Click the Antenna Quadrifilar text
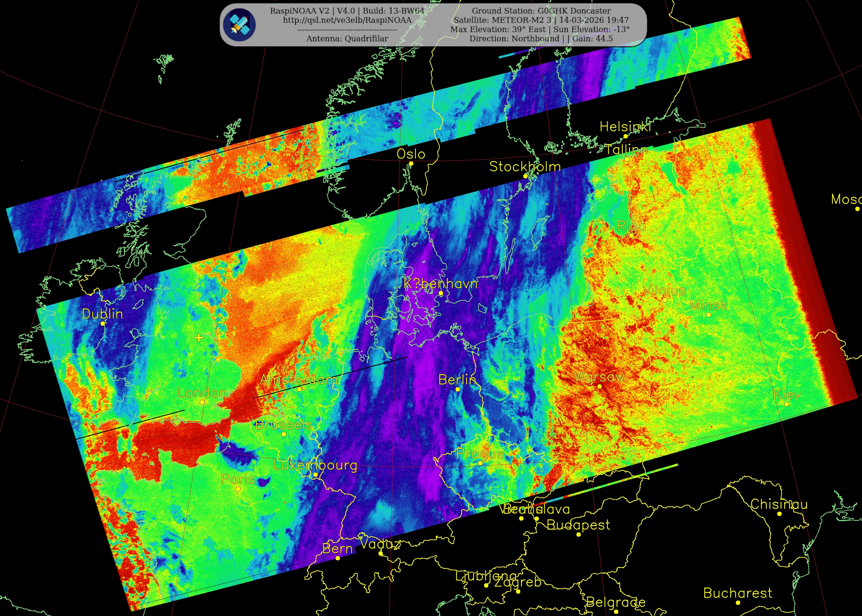 tap(347, 38)
